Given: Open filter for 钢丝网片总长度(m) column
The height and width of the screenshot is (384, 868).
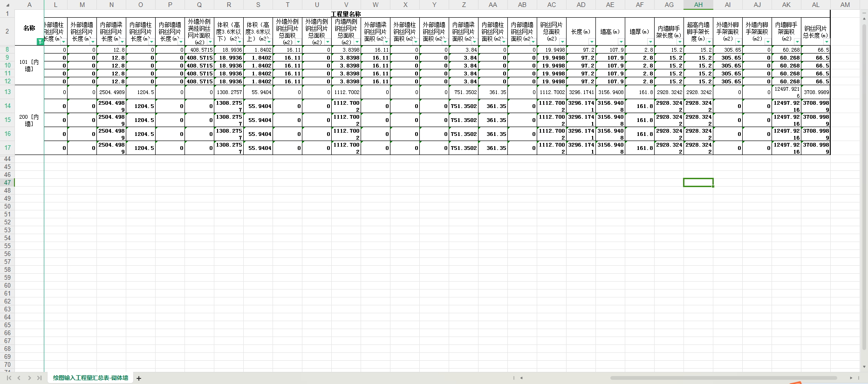Looking at the screenshot, I should tap(827, 42).
